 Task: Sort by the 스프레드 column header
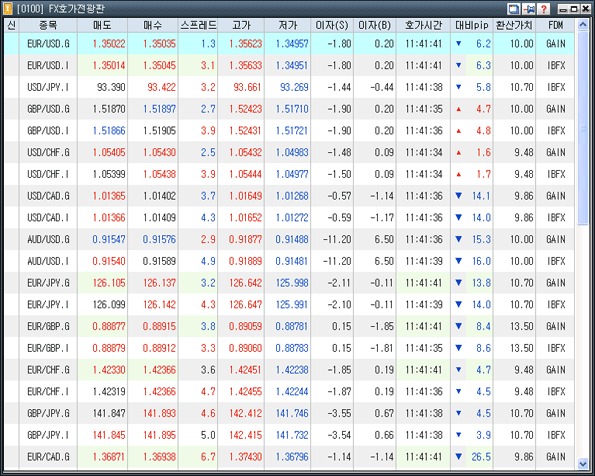[198, 25]
